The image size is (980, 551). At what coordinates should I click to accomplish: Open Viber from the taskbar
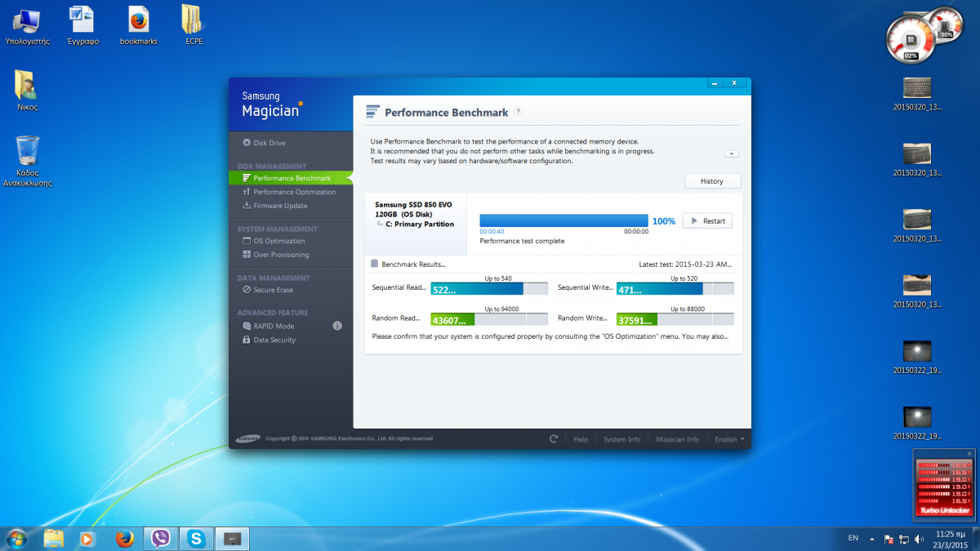161,539
